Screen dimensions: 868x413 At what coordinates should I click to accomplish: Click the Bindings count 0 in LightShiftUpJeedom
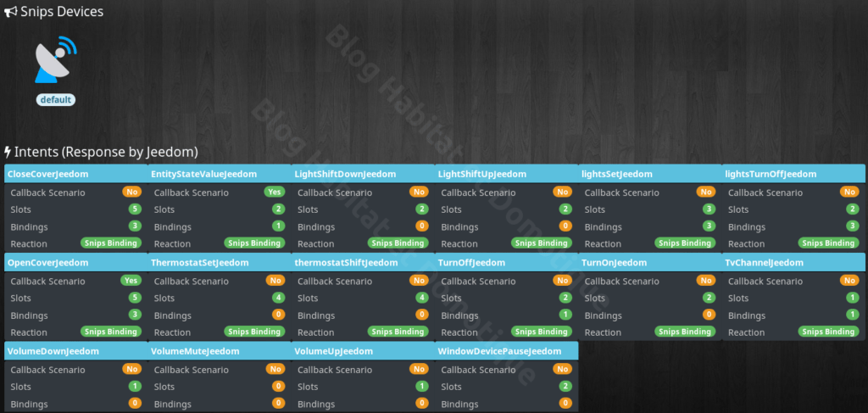pos(565,226)
